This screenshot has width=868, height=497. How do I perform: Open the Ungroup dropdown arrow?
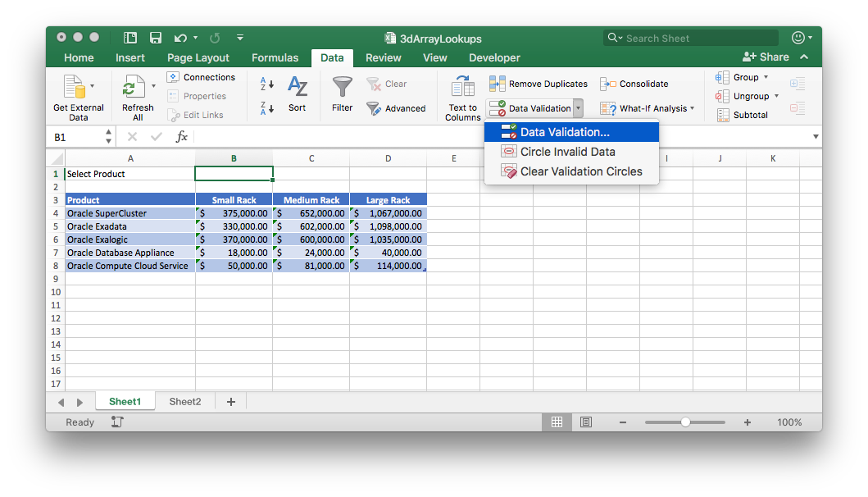[777, 96]
